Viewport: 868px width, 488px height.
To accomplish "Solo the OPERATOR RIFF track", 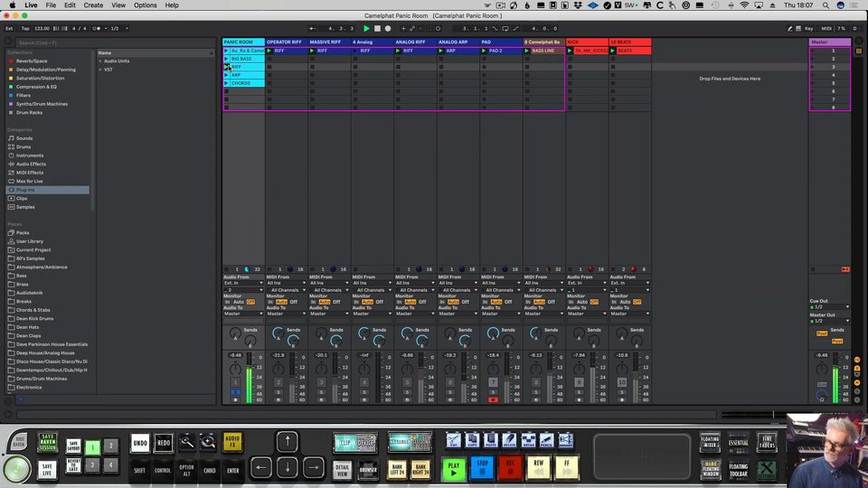I will [x=278, y=391].
